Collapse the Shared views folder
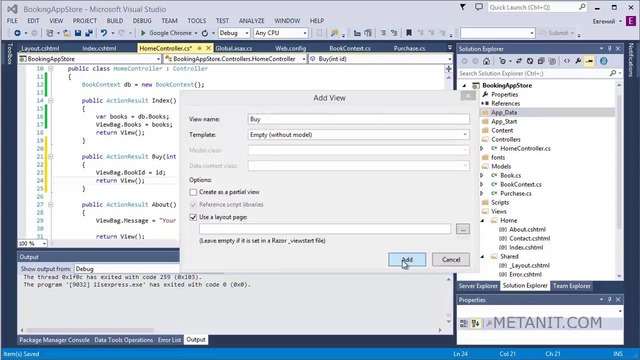Viewport: 640px width, 360px height. tap(482, 256)
